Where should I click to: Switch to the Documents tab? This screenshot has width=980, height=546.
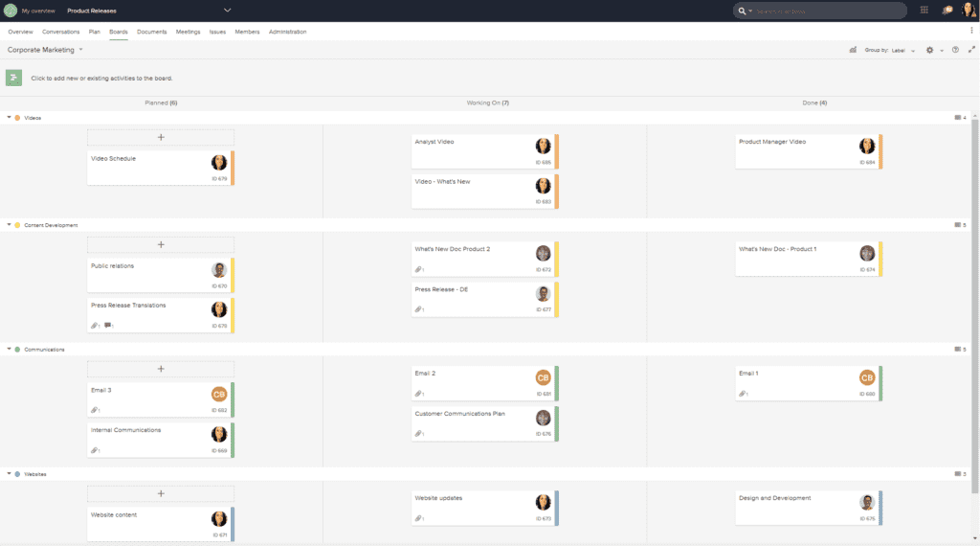(152, 32)
